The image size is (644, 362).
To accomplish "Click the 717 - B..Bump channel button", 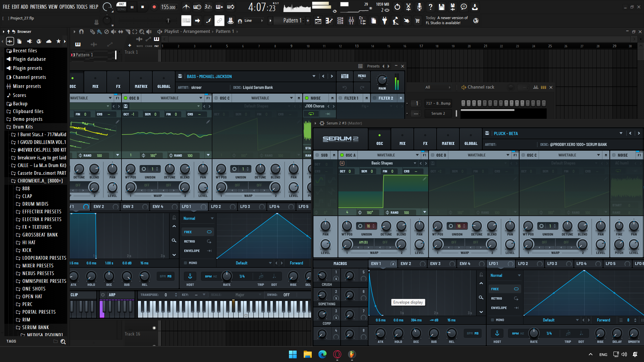I will (x=438, y=103).
